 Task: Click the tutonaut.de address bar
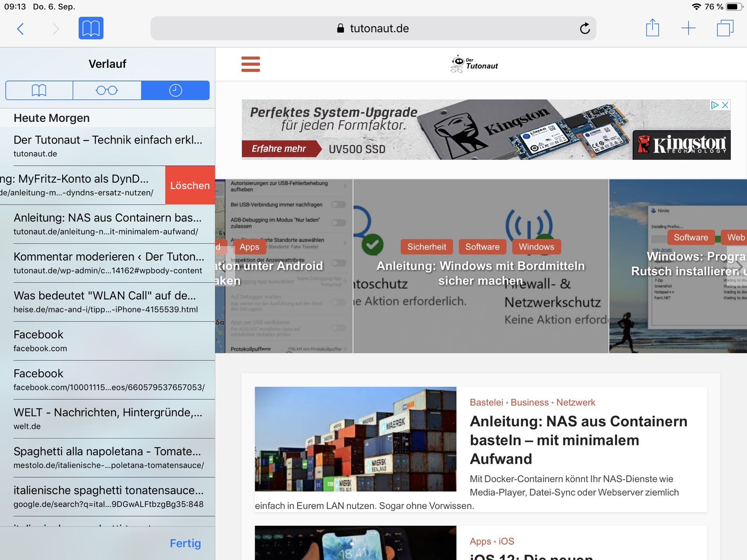pos(373,28)
